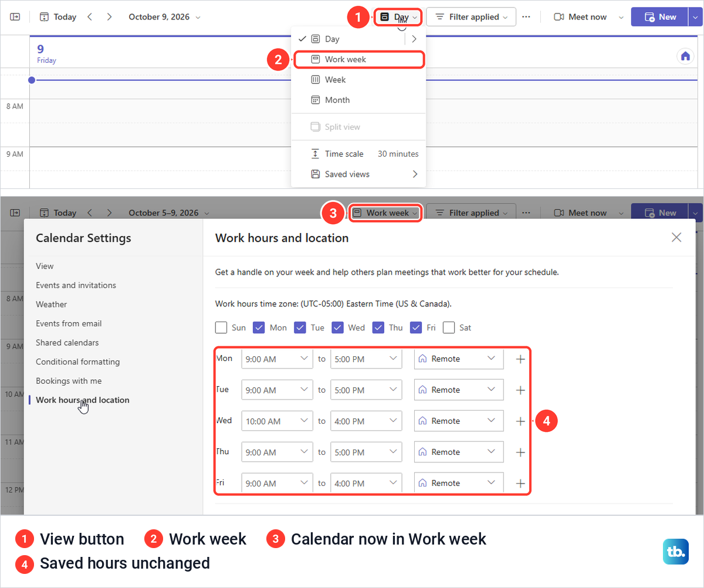Viewport: 704px width, 588px height.
Task: Expand Meet now arrow in top toolbar
Action: tap(621, 17)
